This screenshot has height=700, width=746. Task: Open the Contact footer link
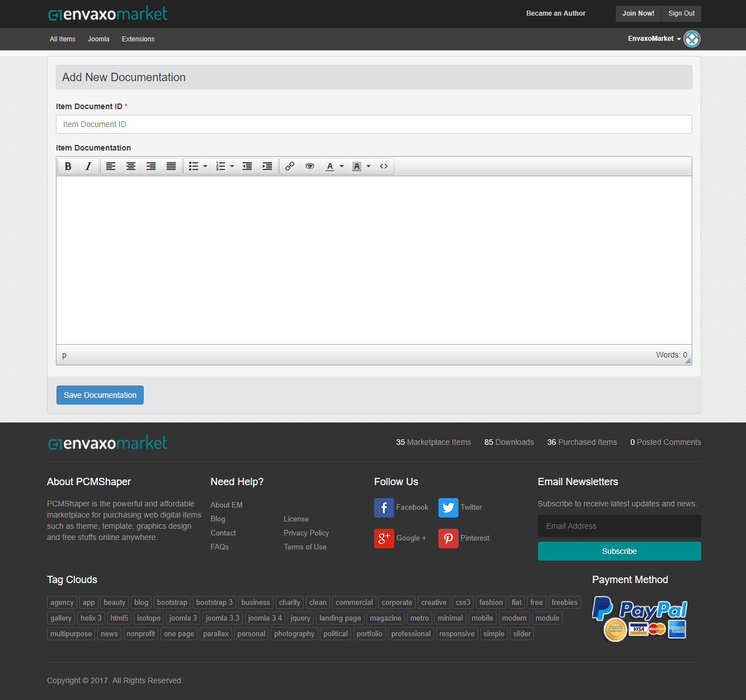pos(223,533)
